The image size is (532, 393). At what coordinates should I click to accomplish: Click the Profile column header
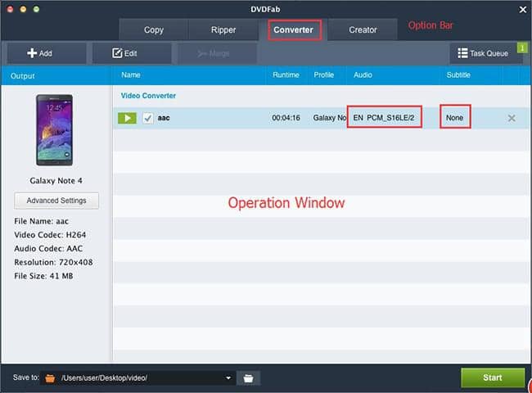(323, 75)
